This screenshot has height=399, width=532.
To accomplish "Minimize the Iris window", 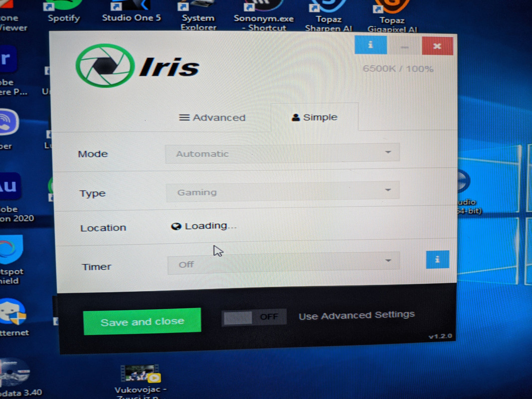I will point(404,45).
